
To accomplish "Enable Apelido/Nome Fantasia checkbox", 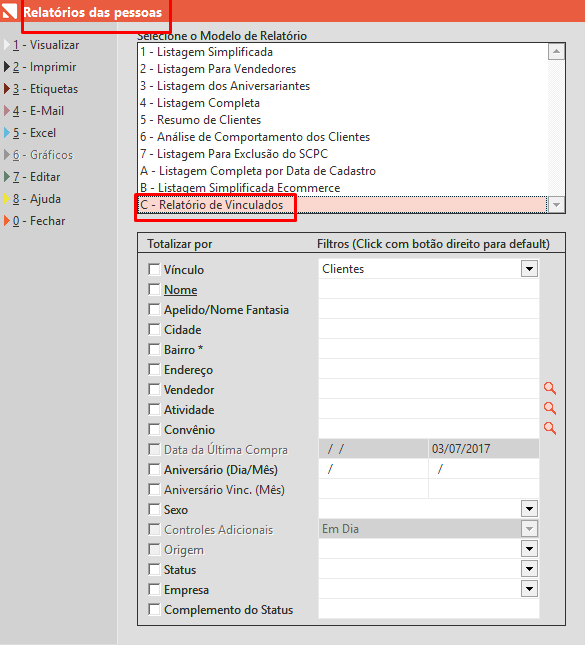I will point(154,309).
